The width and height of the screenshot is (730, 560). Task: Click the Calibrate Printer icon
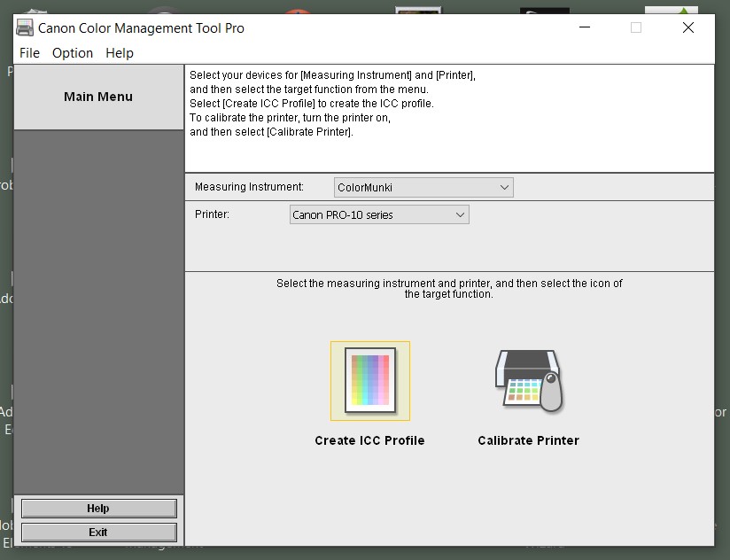(529, 380)
